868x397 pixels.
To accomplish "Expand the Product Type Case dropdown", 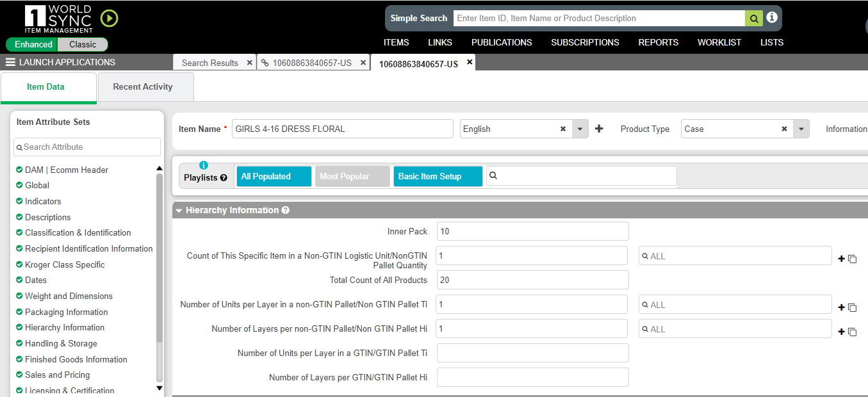I will 801,129.
